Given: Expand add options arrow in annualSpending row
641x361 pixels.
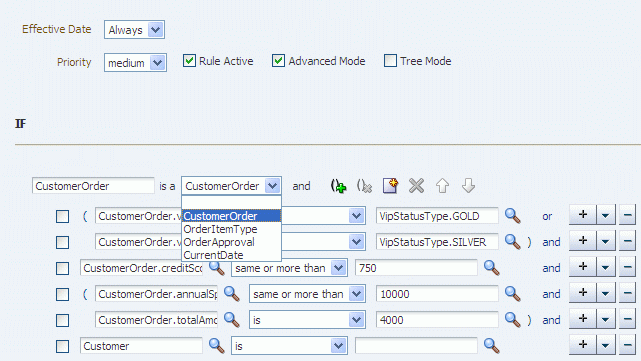Looking at the screenshot, I should (606, 293).
